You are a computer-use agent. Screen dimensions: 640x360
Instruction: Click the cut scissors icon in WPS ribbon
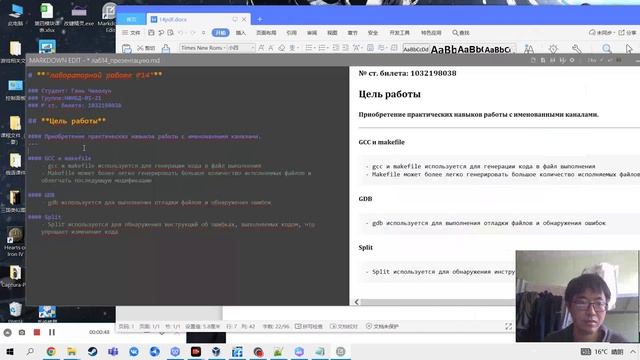(x=140, y=48)
